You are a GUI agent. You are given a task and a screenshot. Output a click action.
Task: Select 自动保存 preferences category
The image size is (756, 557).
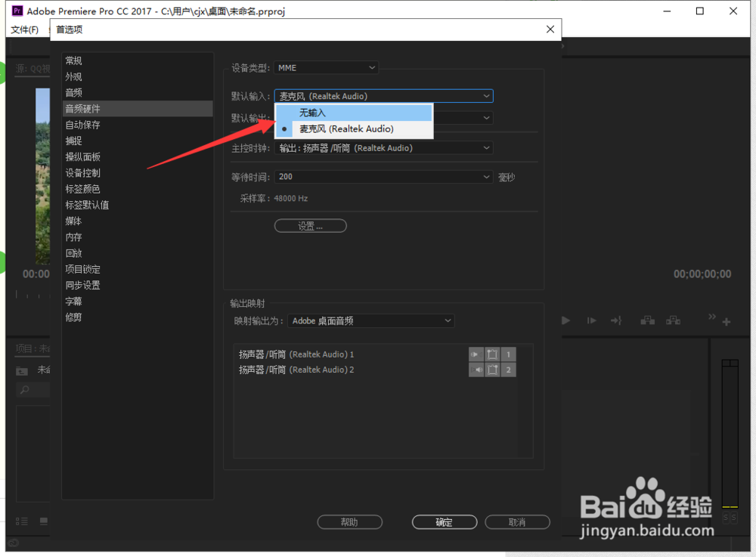[x=138, y=125]
